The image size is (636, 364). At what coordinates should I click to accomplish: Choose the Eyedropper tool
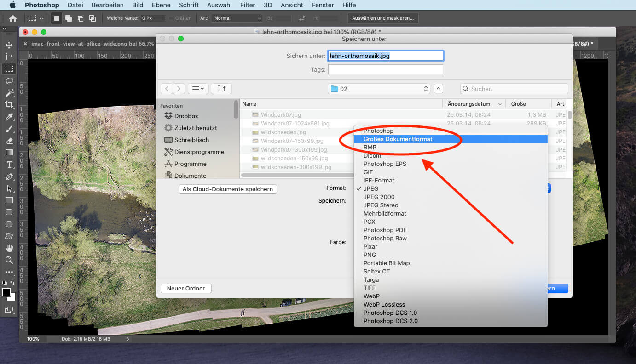click(9, 117)
